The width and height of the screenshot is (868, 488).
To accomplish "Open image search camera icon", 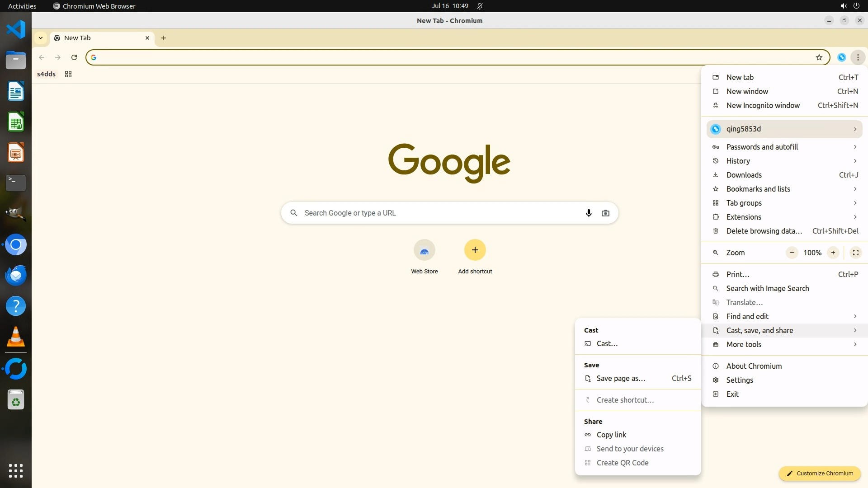I will point(605,213).
